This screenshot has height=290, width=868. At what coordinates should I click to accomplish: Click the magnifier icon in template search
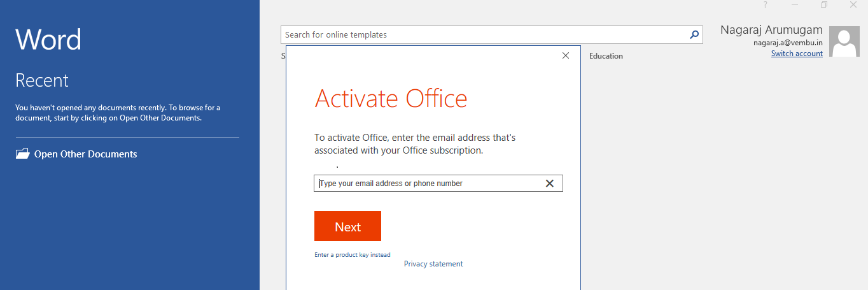tap(694, 35)
